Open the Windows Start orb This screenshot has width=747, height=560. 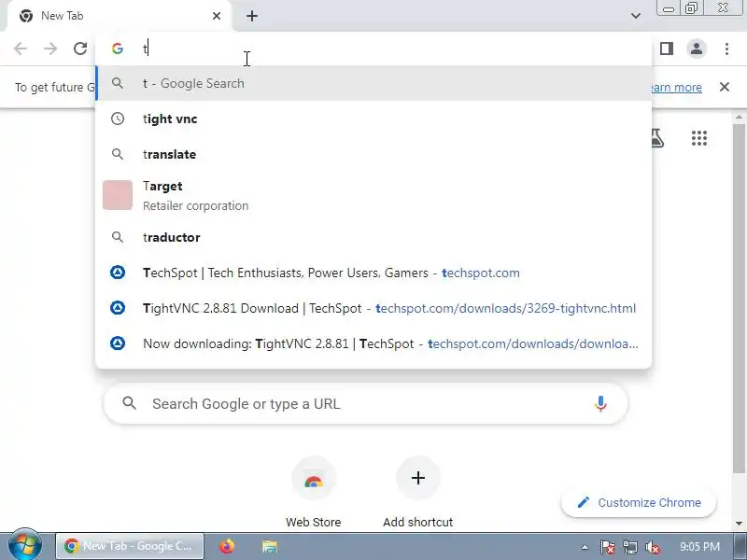pos(25,546)
